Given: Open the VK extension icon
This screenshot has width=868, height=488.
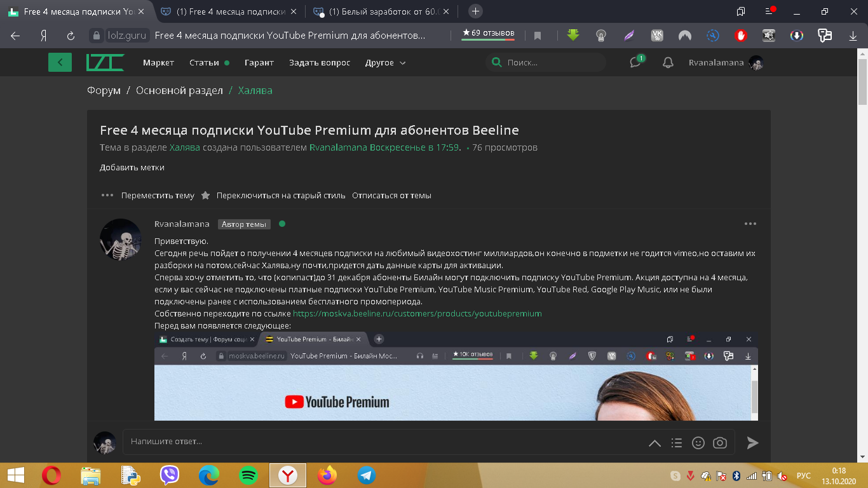Looking at the screenshot, I should click(657, 36).
